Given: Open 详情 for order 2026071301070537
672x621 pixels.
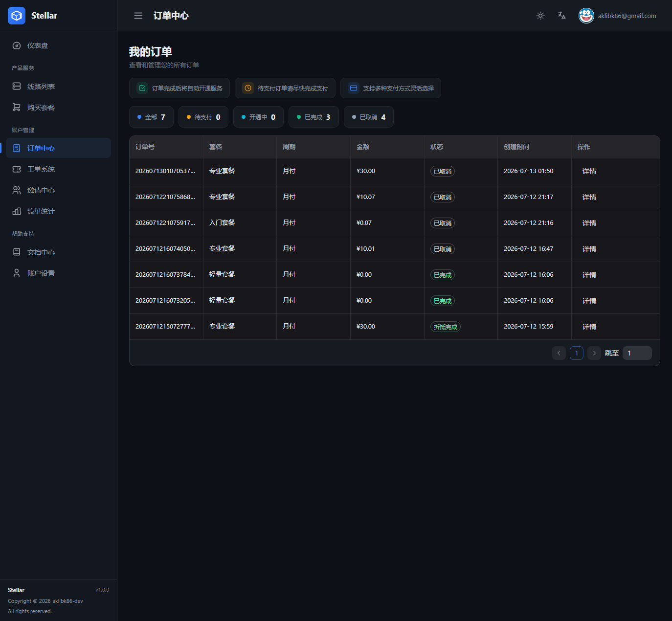Looking at the screenshot, I should (x=589, y=171).
